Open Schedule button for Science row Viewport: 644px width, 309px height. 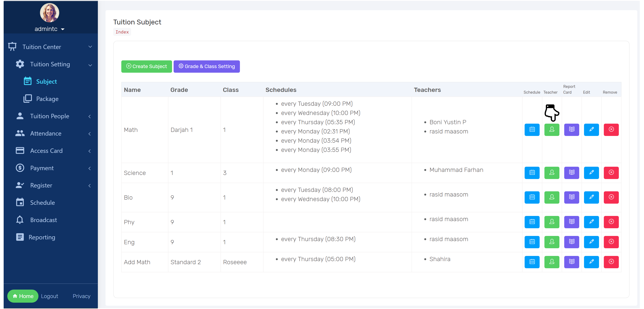pos(532,172)
